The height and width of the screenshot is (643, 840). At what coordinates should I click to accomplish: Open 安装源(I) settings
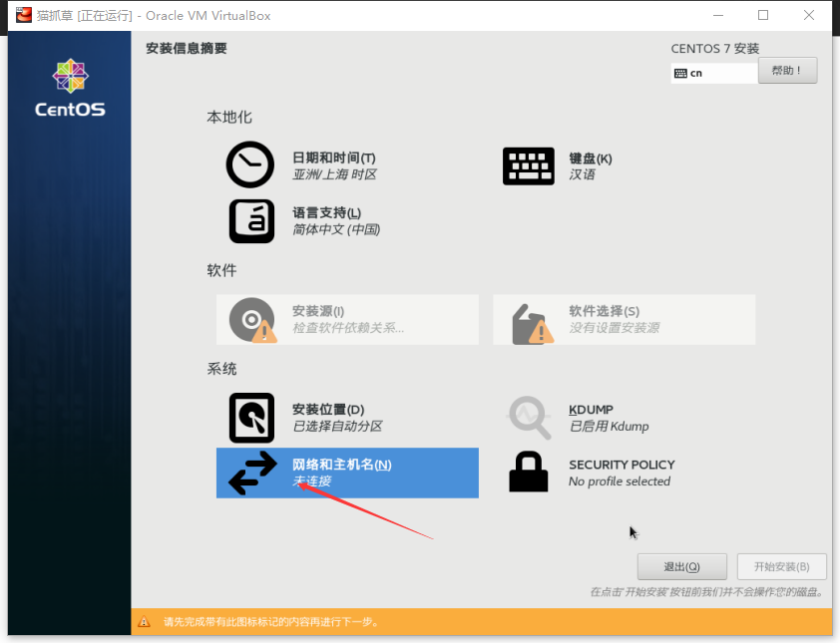coord(318,311)
